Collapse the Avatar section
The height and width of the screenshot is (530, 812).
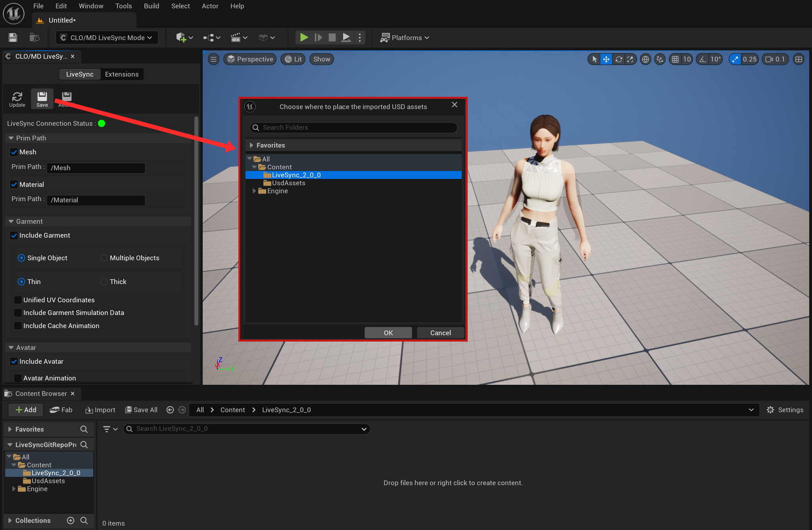tap(11, 348)
